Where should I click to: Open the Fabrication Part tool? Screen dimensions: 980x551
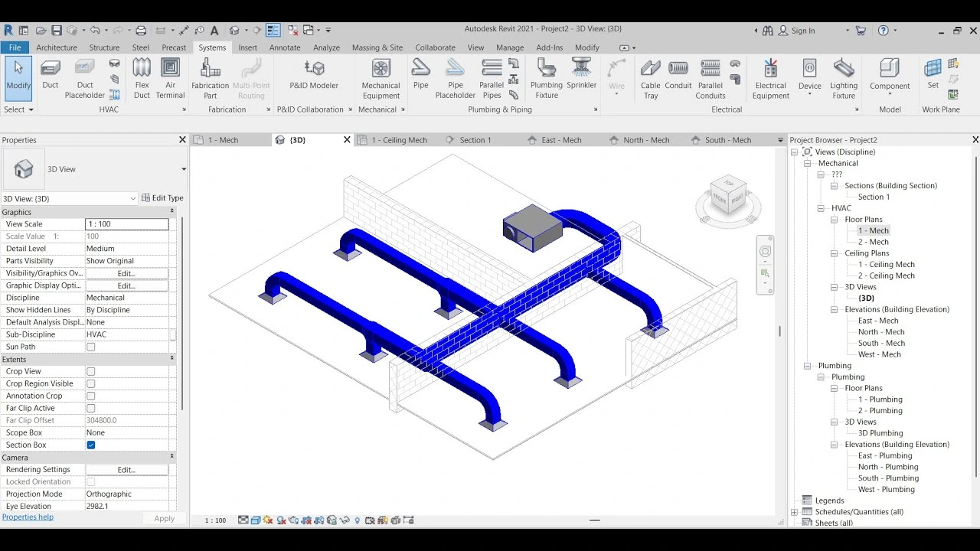(210, 79)
